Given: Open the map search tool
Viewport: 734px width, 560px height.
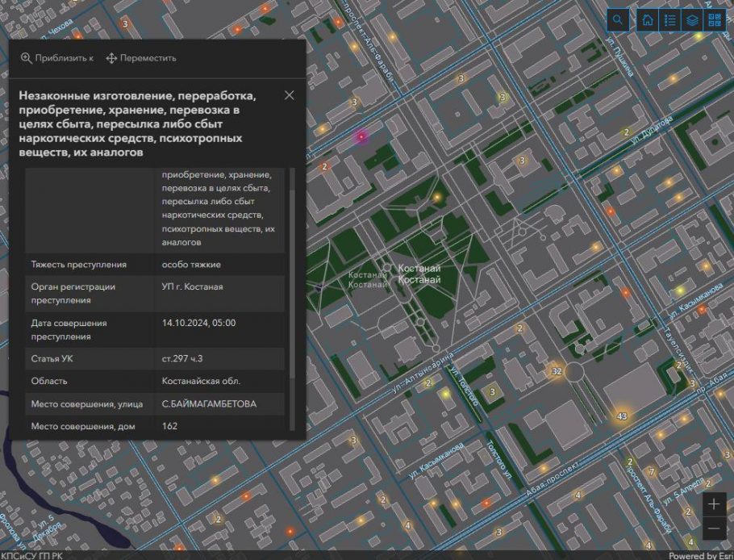Looking at the screenshot, I should tap(617, 19).
